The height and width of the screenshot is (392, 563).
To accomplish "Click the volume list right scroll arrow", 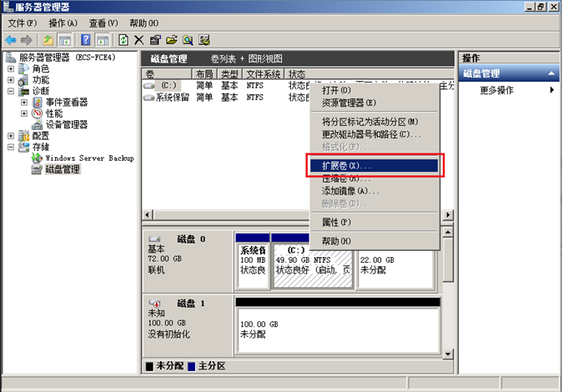I will [x=448, y=215].
